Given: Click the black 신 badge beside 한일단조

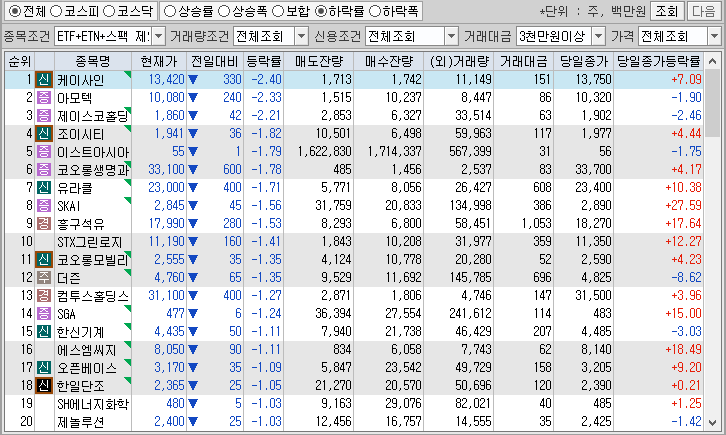Looking at the screenshot, I should [x=44, y=385].
